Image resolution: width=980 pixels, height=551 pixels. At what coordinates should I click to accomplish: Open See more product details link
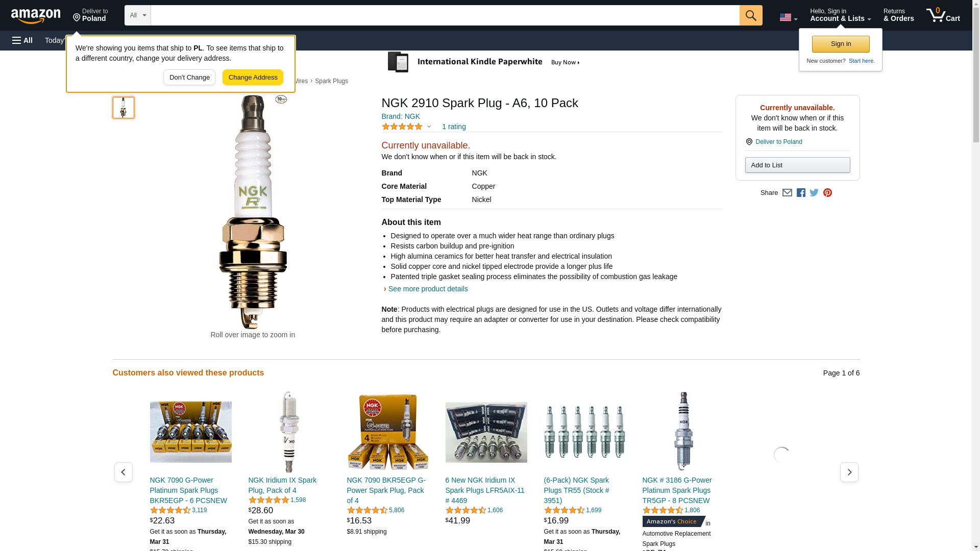(x=428, y=289)
